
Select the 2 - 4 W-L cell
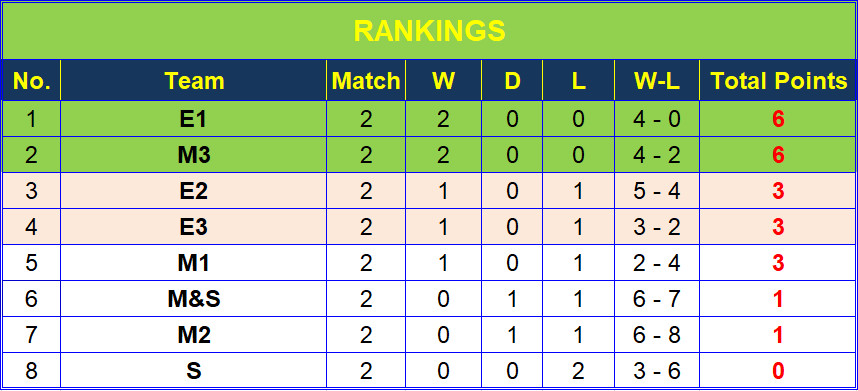pos(657,263)
